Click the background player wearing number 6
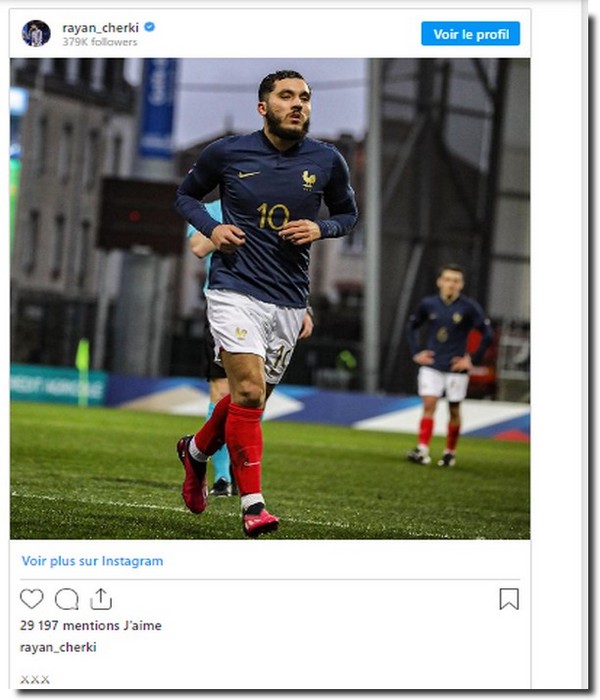 pyautogui.click(x=447, y=365)
